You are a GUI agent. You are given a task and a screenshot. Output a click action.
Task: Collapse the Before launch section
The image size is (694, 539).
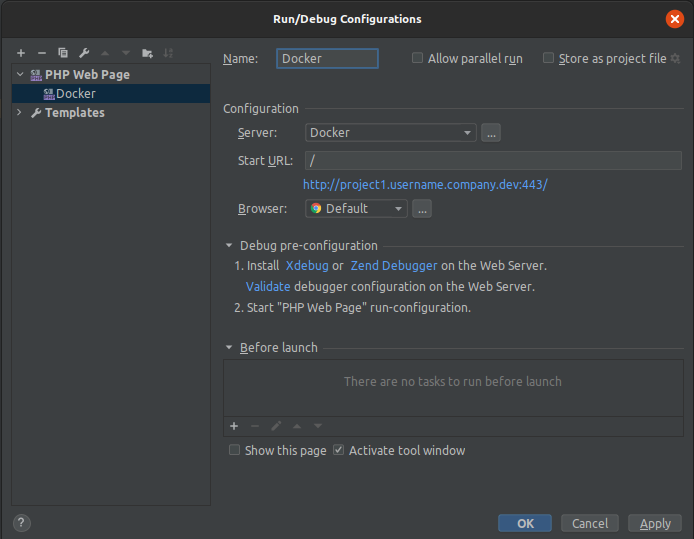click(x=229, y=347)
